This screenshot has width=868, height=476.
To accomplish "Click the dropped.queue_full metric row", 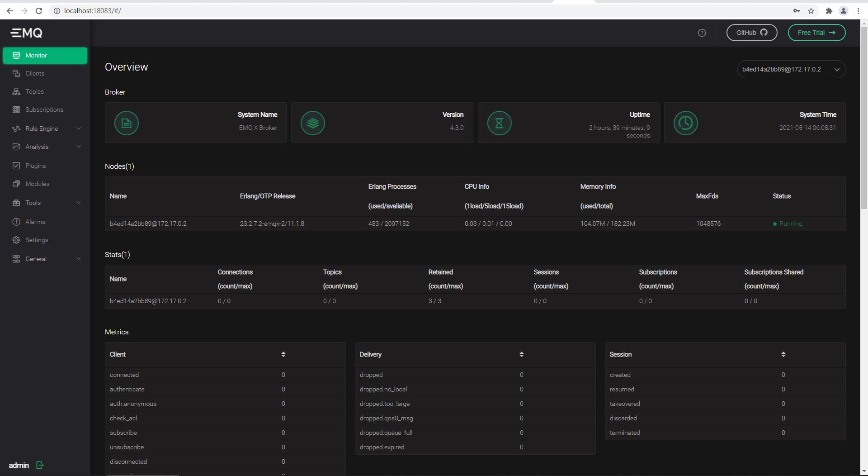I will coord(475,433).
